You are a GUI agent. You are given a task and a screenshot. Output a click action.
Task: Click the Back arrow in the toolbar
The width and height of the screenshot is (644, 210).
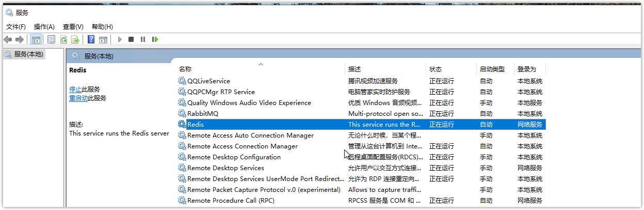coord(8,39)
